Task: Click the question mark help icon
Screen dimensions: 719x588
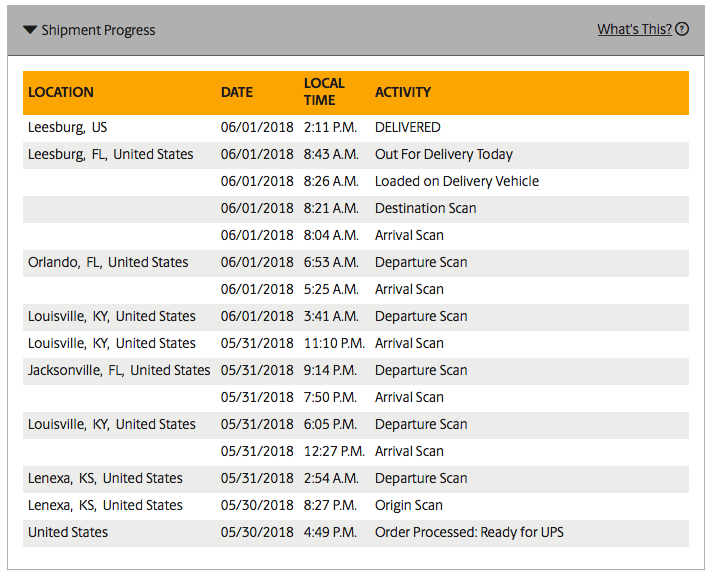Action: point(682,29)
